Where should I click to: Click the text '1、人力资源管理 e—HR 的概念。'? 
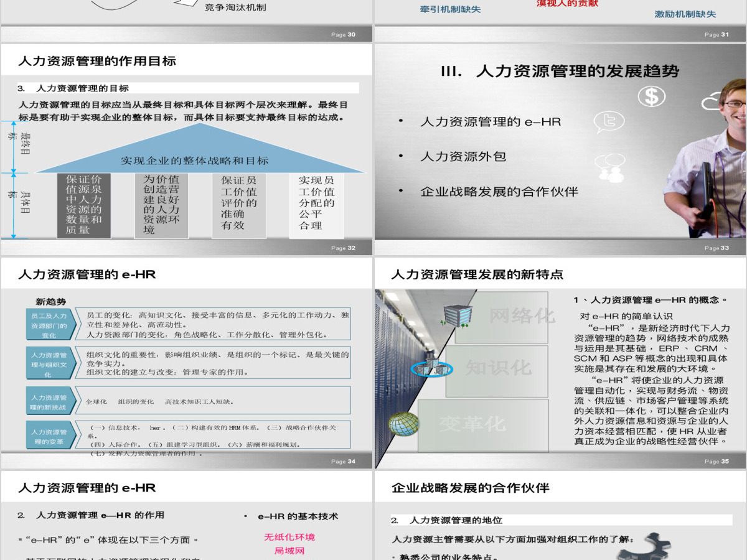tap(650, 300)
